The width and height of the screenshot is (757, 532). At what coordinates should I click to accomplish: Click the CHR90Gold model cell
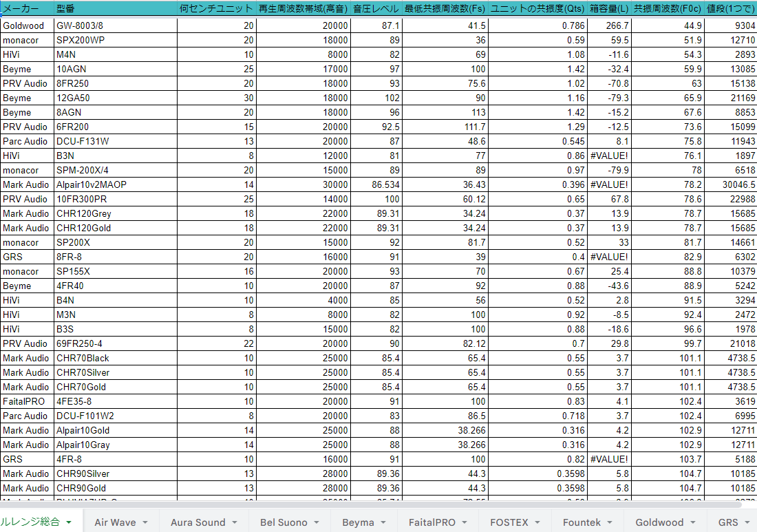[116, 489]
